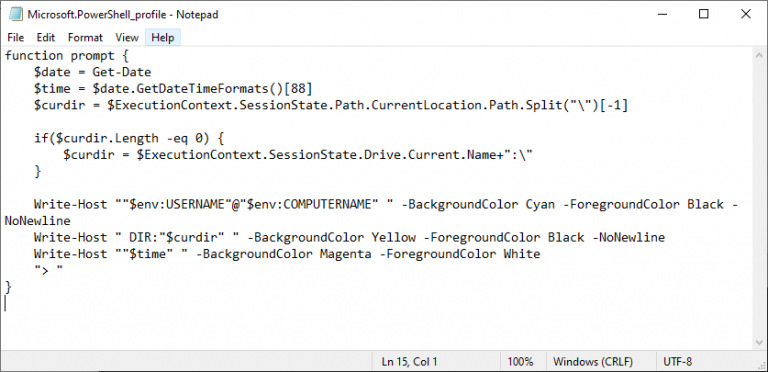Click on the '$date = Get-Date' line
The image size is (768, 372).
coord(92,72)
